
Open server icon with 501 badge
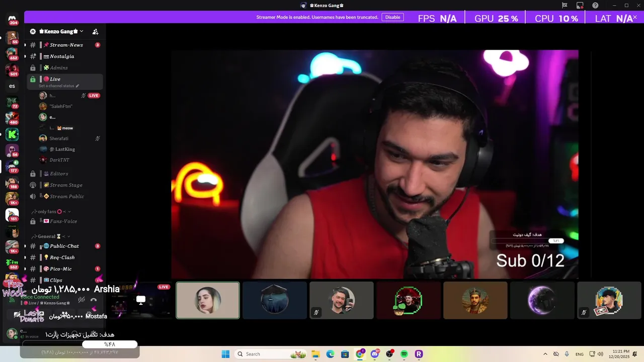pyautogui.click(x=12, y=69)
